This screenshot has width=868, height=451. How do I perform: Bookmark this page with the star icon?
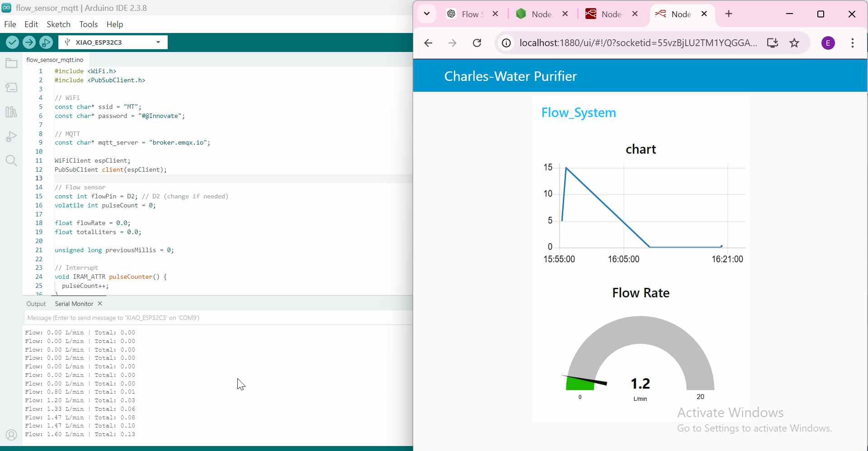[x=795, y=43]
